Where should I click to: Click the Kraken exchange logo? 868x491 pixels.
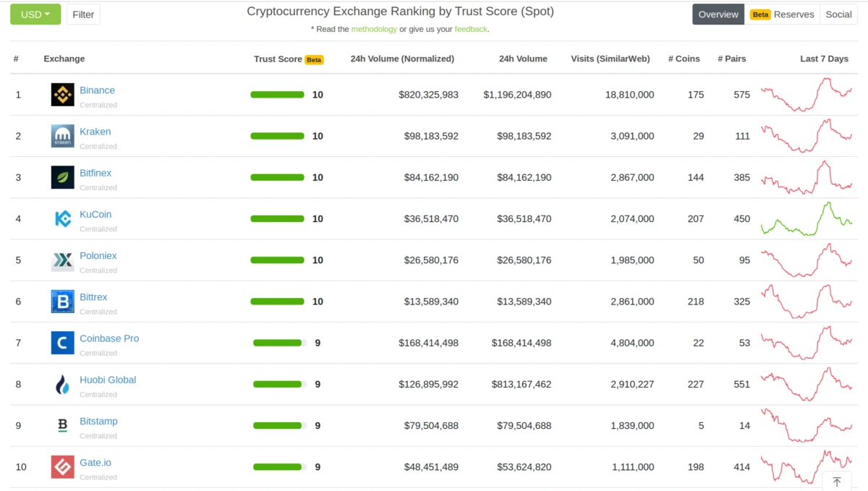pyautogui.click(x=62, y=136)
